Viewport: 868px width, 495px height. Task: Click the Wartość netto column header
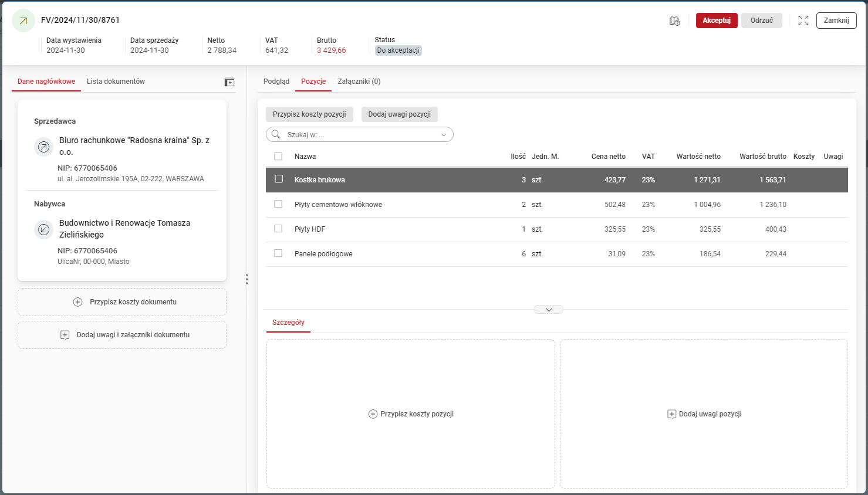pos(698,157)
